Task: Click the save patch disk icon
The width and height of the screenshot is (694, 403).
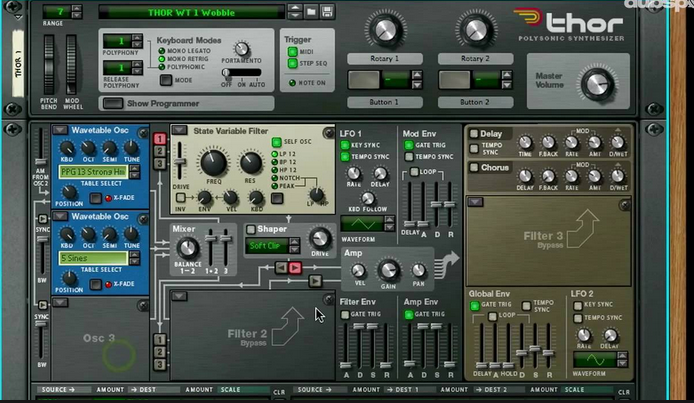Action: (x=327, y=12)
